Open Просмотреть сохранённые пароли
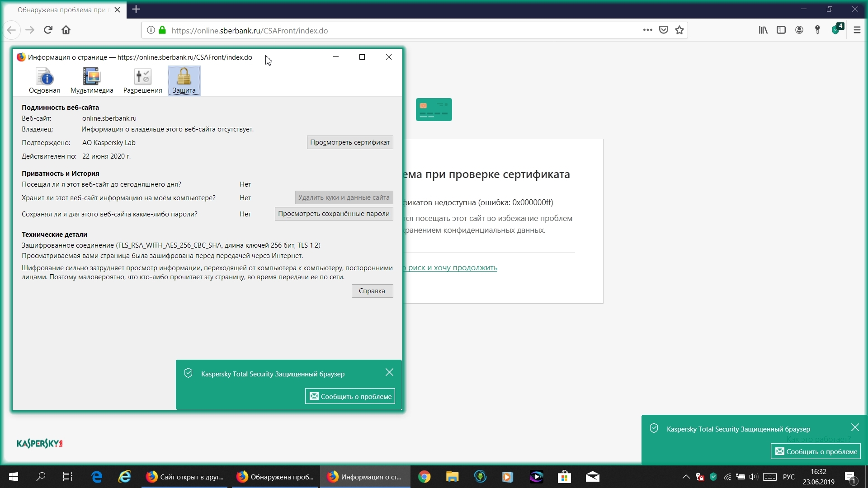Screen dimensions: 868x488 pyautogui.click(x=334, y=214)
